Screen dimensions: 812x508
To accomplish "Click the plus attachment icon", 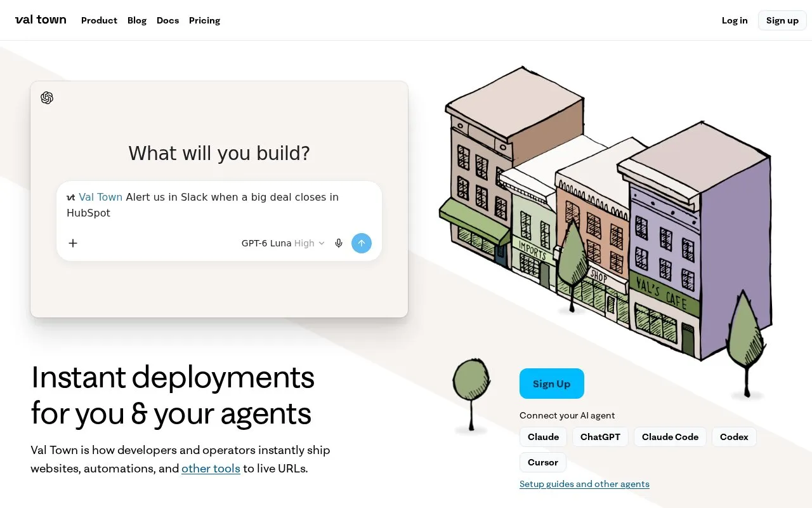I will click(73, 243).
